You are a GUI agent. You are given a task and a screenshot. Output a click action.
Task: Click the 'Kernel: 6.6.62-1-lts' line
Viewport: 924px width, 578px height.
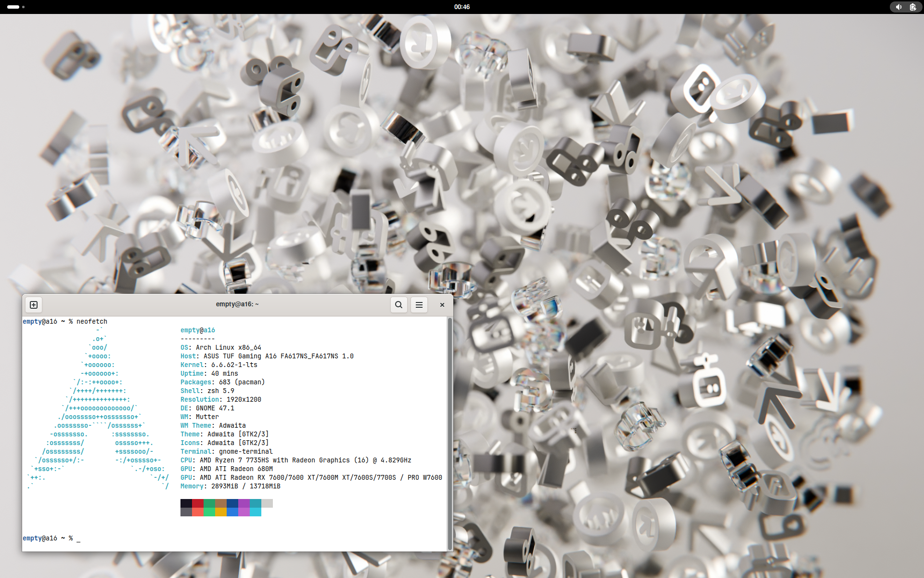coord(219,365)
